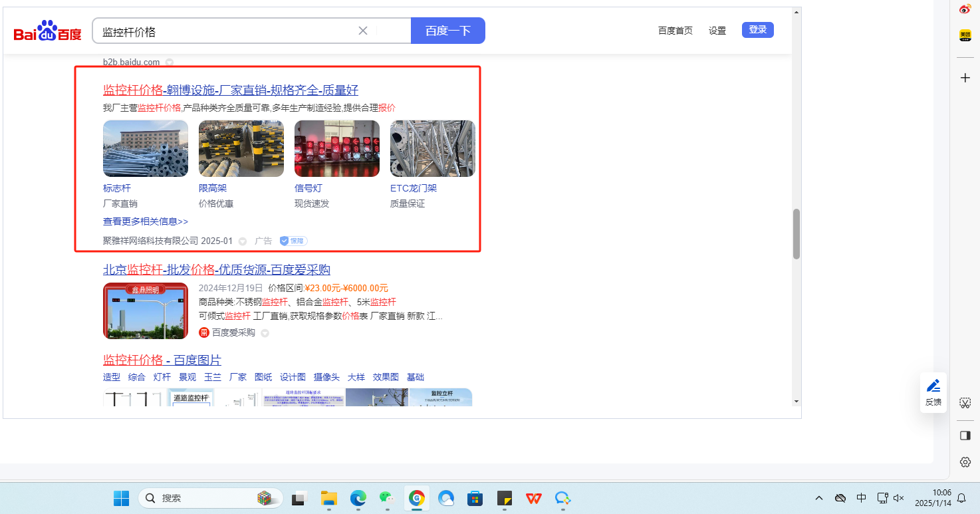Open the ETC龙门架 product thumbnail
This screenshot has width=980, height=514.
[433, 148]
